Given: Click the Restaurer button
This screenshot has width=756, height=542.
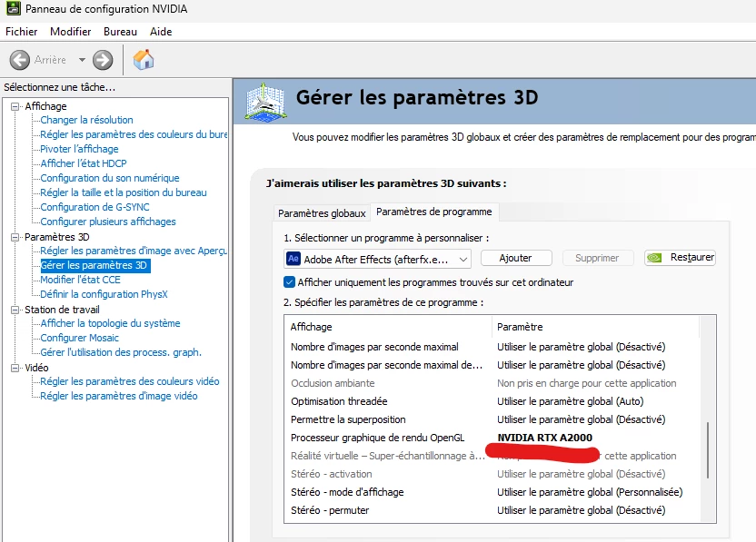Looking at the screenshot, I should 680,258.
